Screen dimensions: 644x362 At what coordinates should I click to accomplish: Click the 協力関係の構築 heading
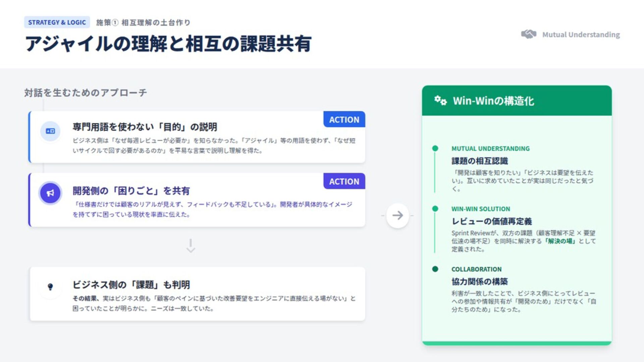(x=479, y=282)
